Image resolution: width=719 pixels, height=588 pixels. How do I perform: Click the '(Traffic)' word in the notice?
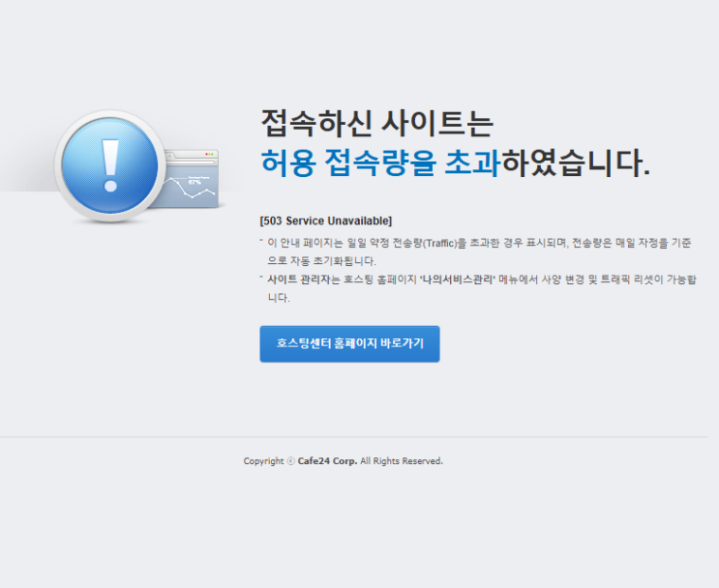pos(439,243)
